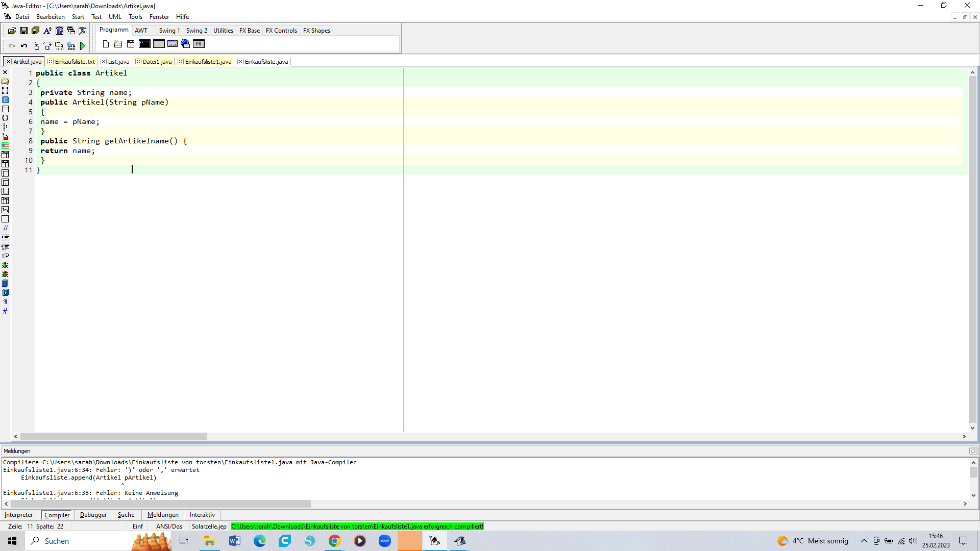Close the List.java tab with its X
The width and height of the screenshot is (980, 551).
tap(104, 62)
